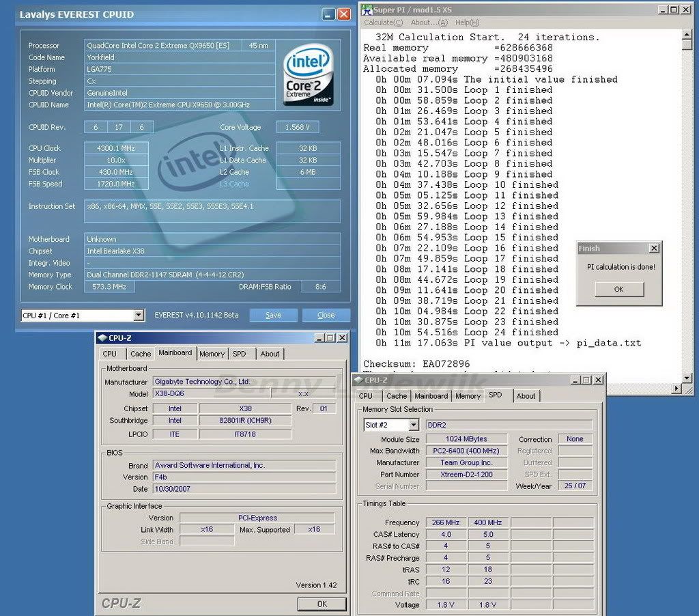Switch to Cache tab in CPU-Z SPD window
The image size is (699, 616).
click(397, 395)
